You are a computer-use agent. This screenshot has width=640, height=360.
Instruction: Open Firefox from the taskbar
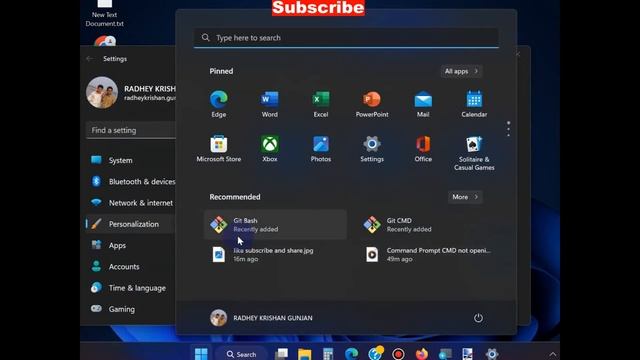(422, 354)
